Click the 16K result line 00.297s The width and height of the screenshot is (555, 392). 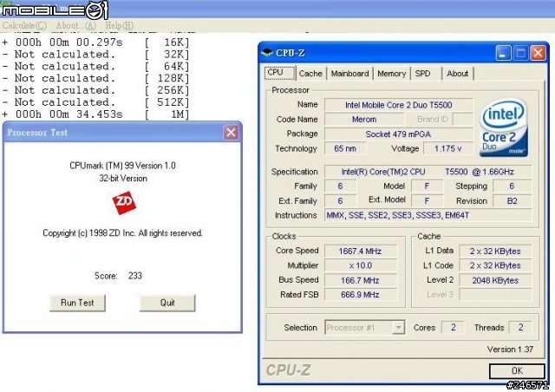(x=95, y=42)
